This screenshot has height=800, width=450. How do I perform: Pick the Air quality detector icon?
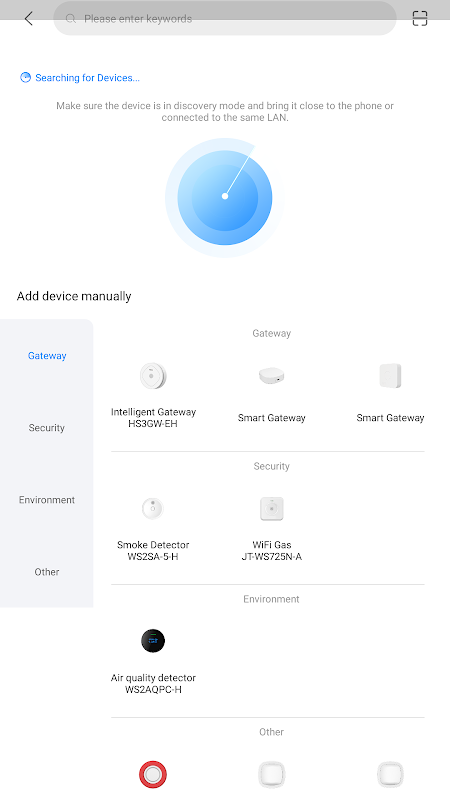point(153,641)
